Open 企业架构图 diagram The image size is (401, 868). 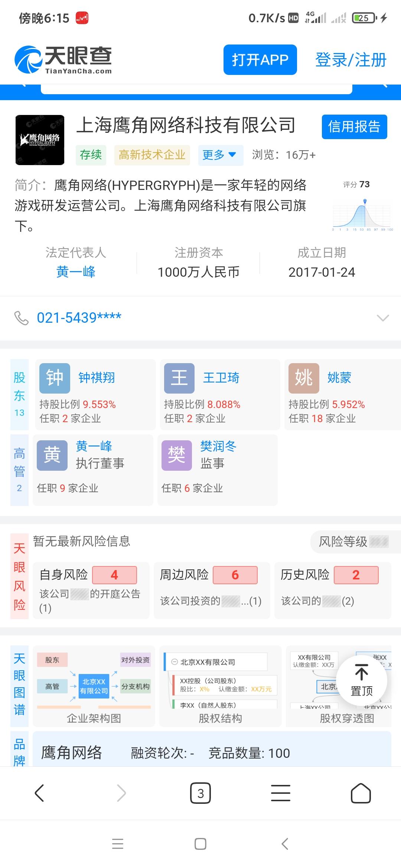[94, 686]
